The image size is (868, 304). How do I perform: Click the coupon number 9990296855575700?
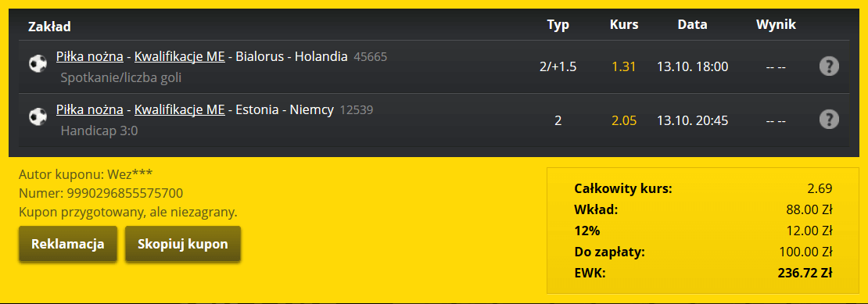[x=124, y=194]
